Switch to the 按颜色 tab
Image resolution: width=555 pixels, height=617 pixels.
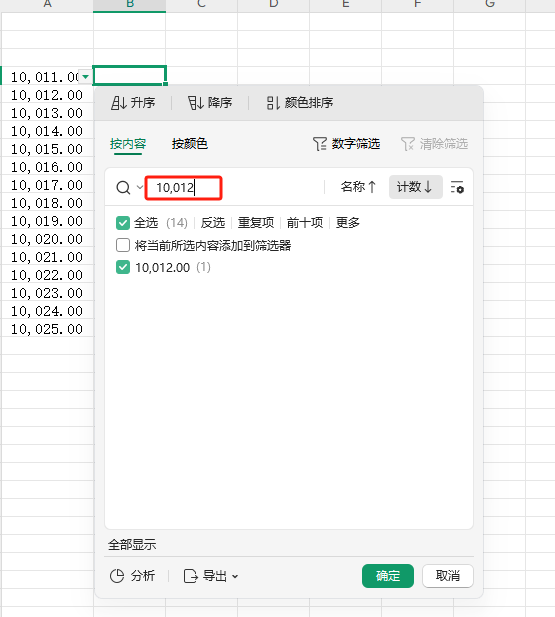point(189,144)
